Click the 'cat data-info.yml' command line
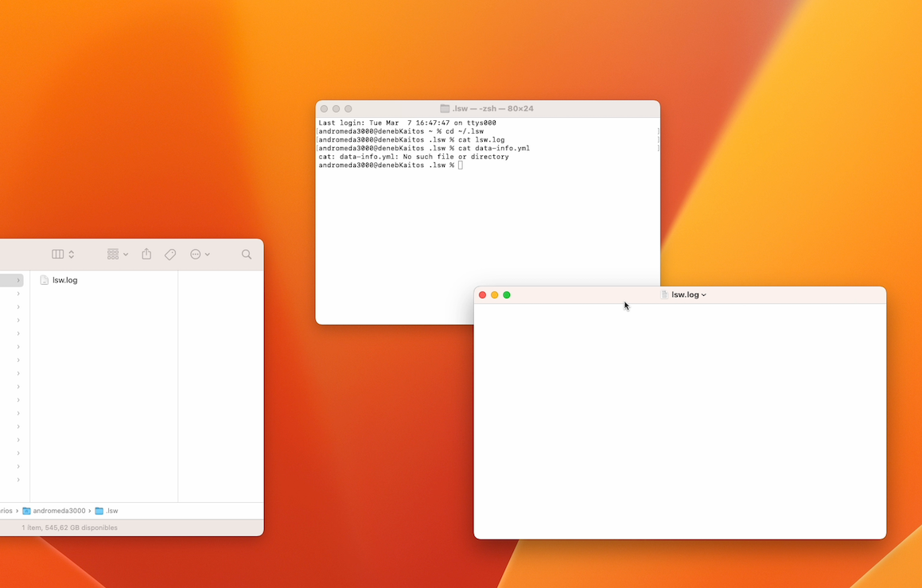 424,148
